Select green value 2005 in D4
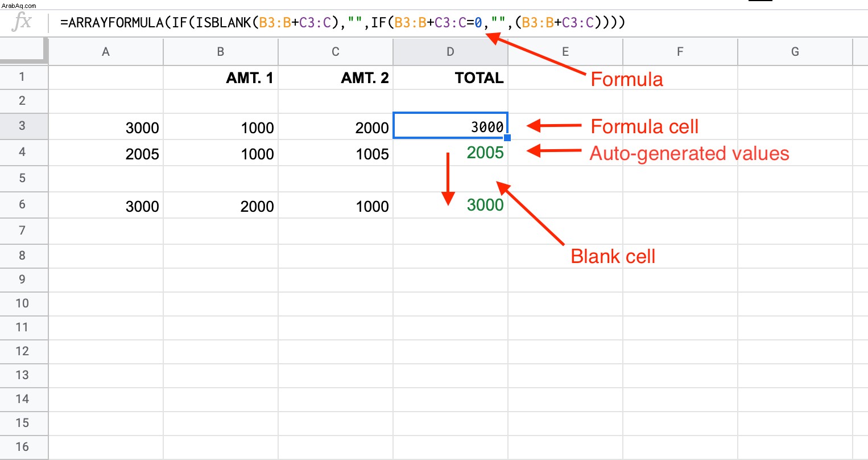Viewport: 868px width, 460px height. pyautogui.click(x=485, y=153)
